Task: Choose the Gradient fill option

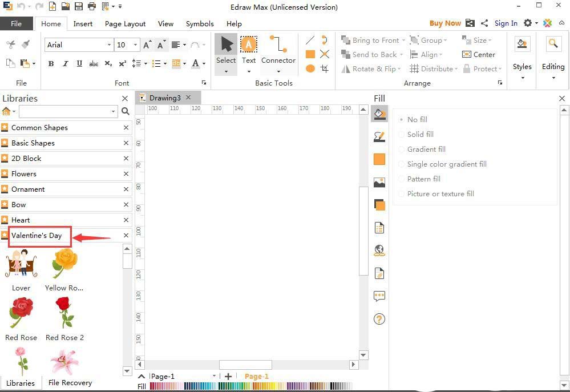Action: pos(402,149)
